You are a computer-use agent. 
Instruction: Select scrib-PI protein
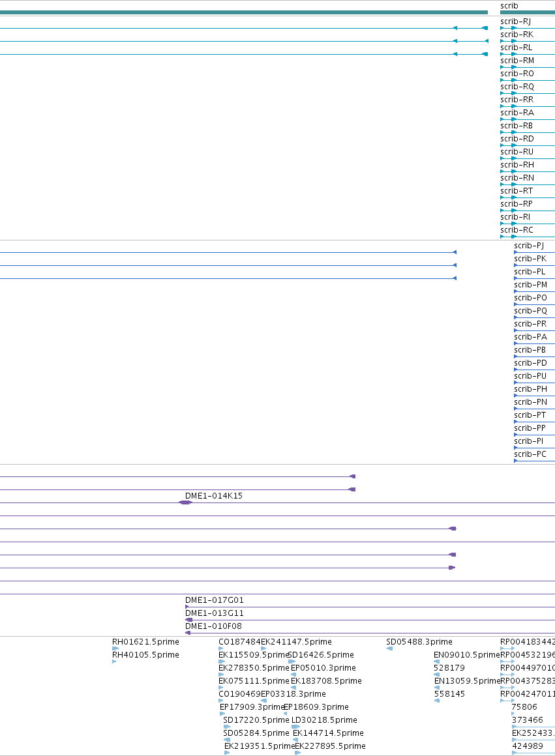click(x=529, y=441)
